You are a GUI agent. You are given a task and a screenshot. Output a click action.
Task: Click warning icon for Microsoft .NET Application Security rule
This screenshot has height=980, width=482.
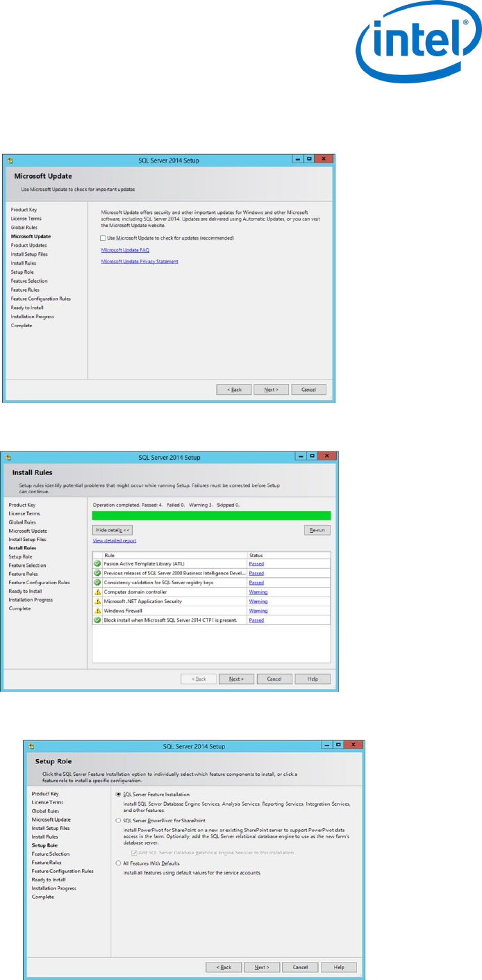click(97, 601)
